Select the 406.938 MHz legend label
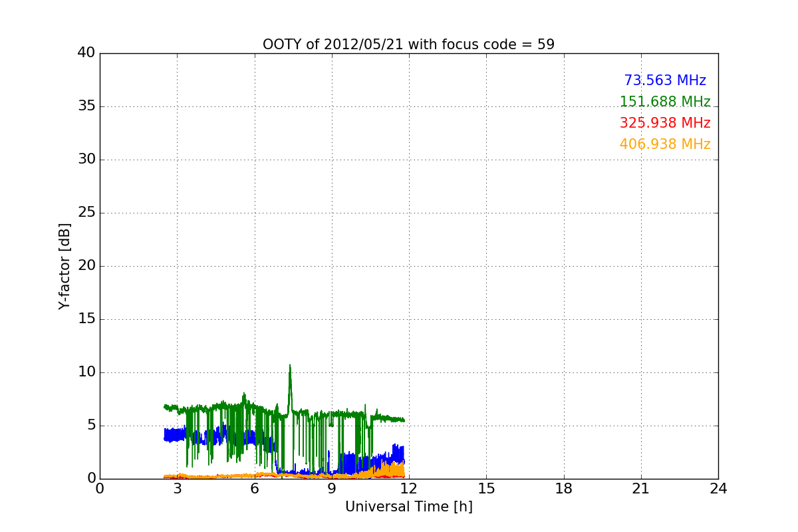This screenshot has height=532, width=798. coord(665,144)
